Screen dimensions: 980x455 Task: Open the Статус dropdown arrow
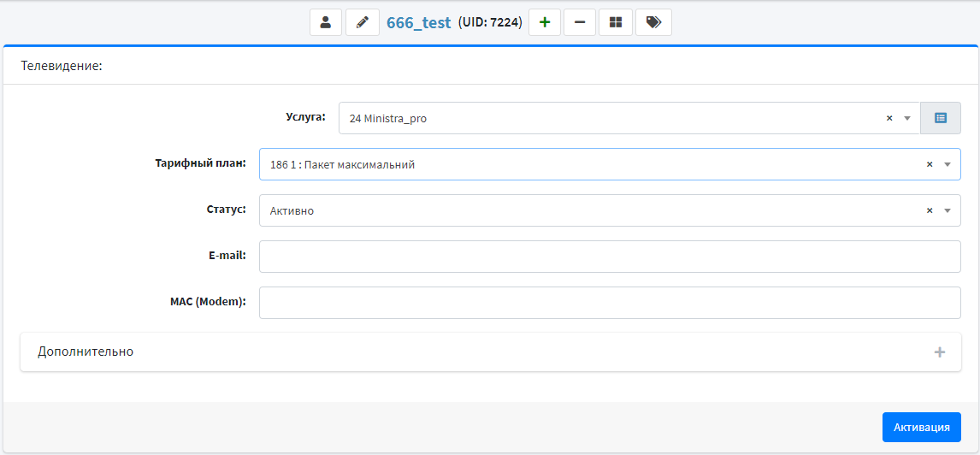point(948,210)
